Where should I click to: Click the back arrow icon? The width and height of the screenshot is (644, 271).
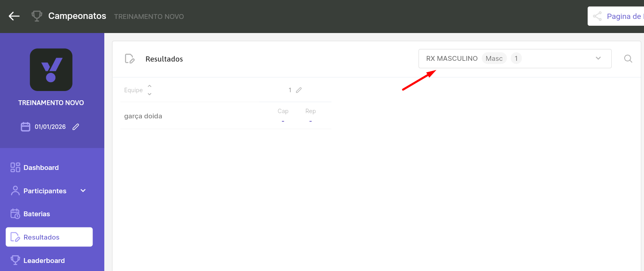(14, 16)
